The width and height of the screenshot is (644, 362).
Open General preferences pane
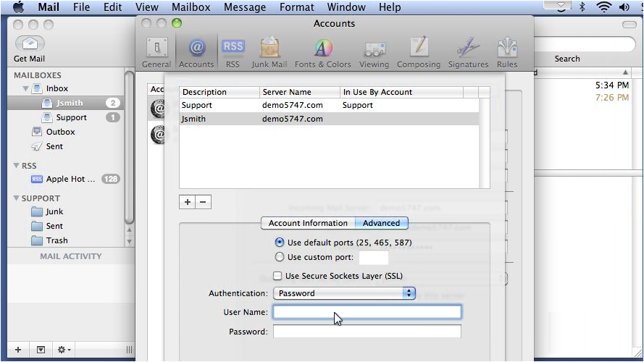pos(156,53)
